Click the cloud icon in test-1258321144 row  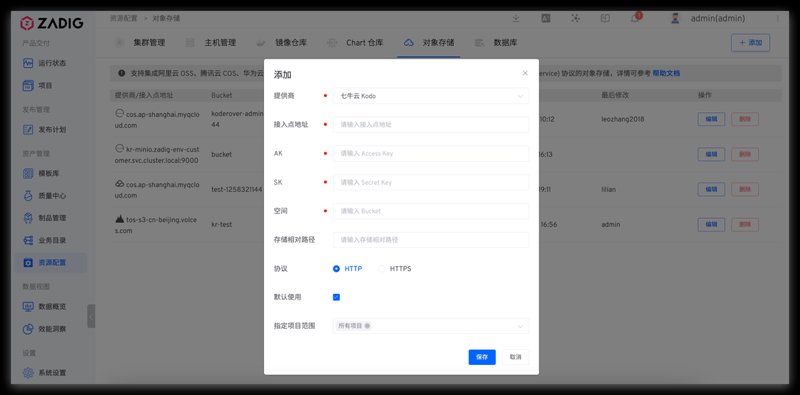click(119, 183)
